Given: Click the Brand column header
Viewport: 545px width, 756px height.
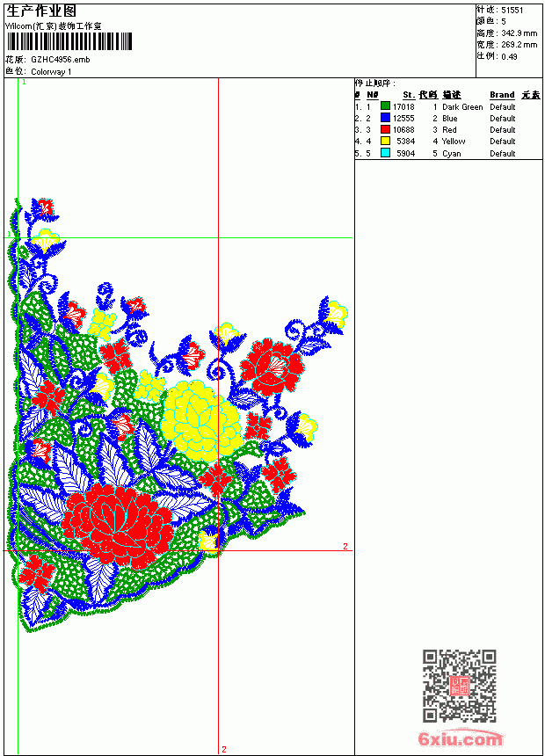Looking at the screenshot, I should point(502,95).
